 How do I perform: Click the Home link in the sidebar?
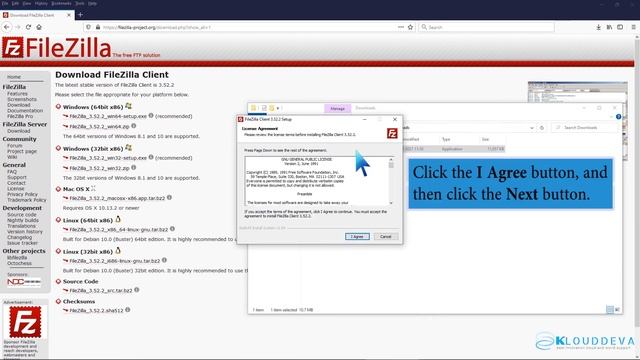pyautogui.click(x=13, y=77)
